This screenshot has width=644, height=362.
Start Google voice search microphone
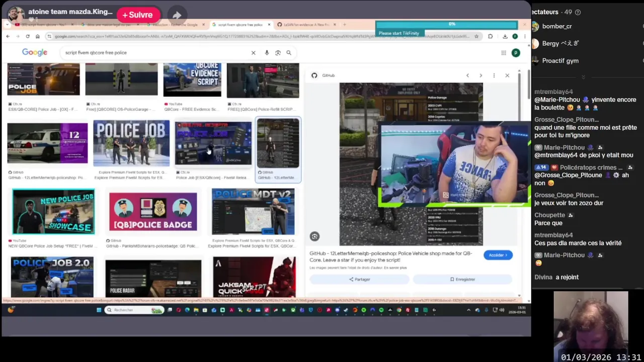pyautogui.click(x=267, y=53)
